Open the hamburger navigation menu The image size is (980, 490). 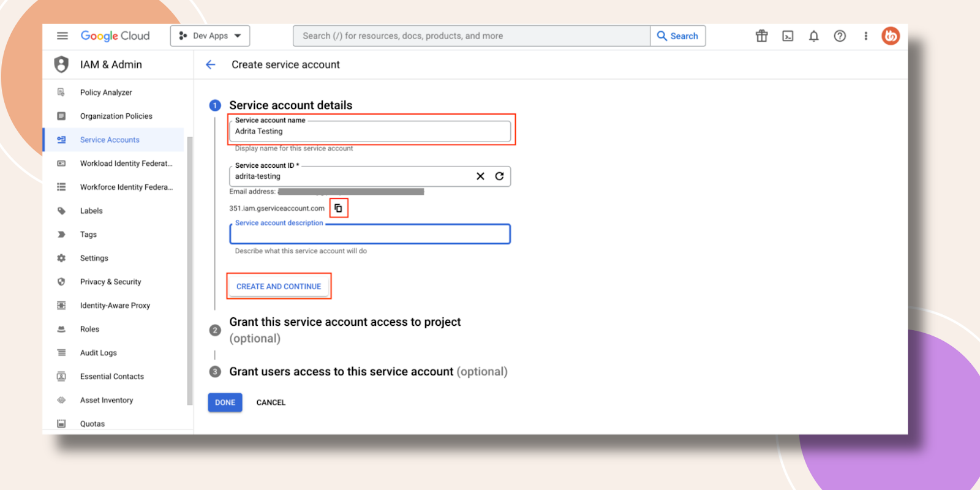pyautogui.click(x=62, y=36)
